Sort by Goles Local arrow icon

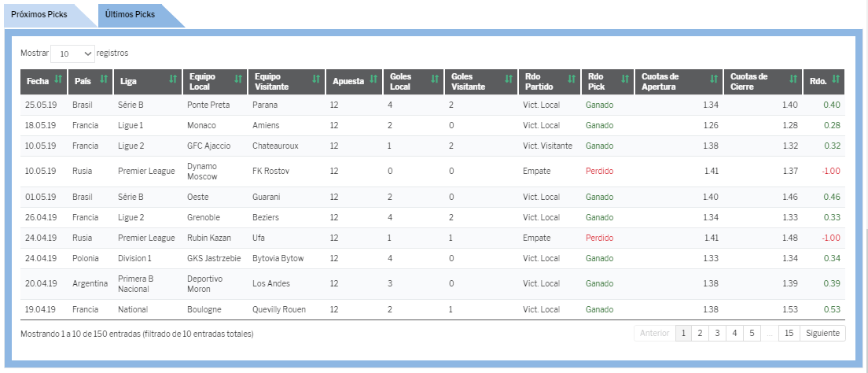point(435,79)
